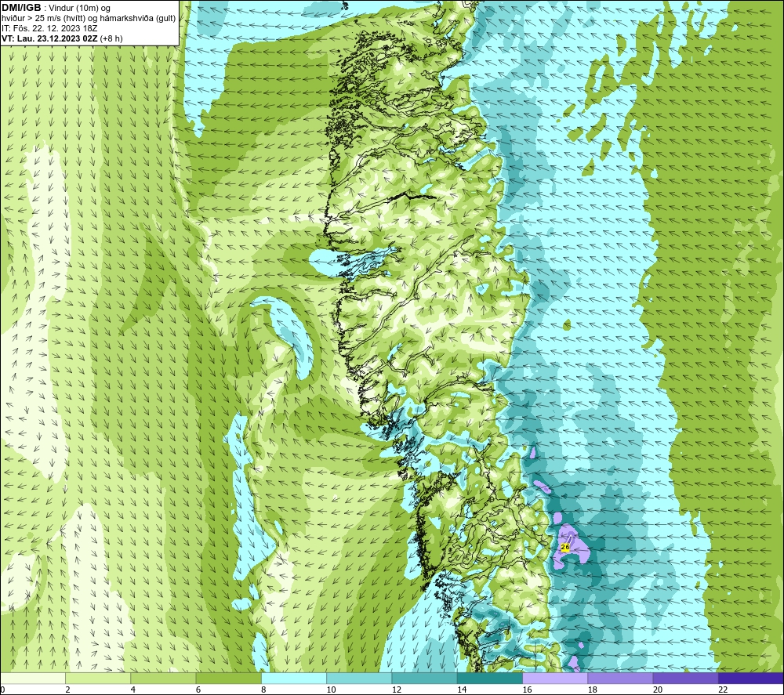Screen dimensions: 784x695
Task: Click the 12–14 m/s teal swatch
Action: pos(424,678)
